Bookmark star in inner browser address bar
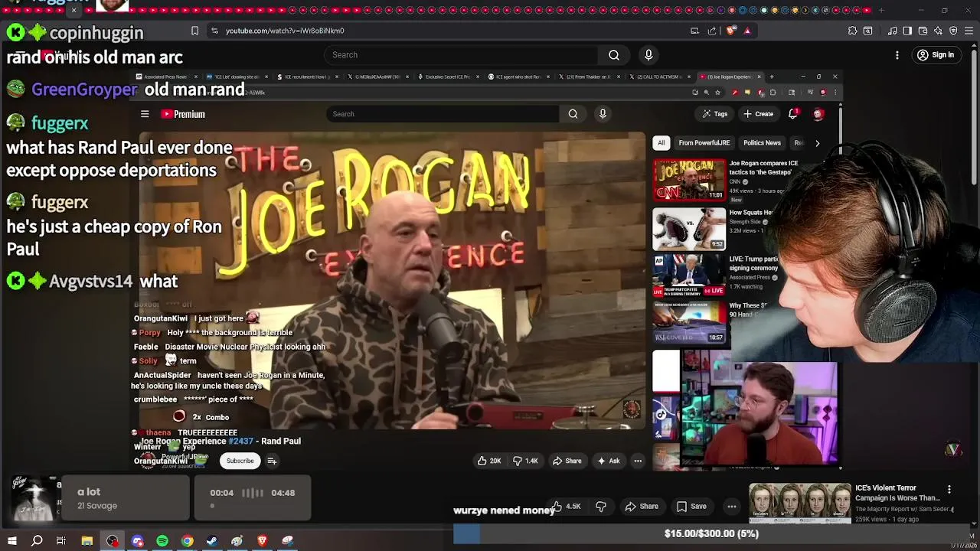980x551 pixels. pyautogui.click(x=717, y=93)
